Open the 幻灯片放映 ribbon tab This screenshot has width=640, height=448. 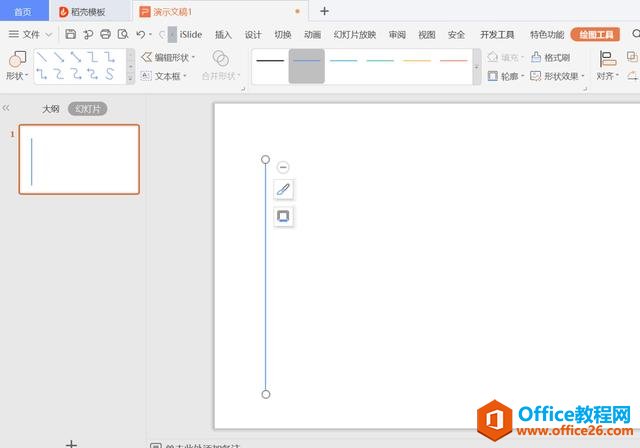pyautogui.click(x=355, y=35)
